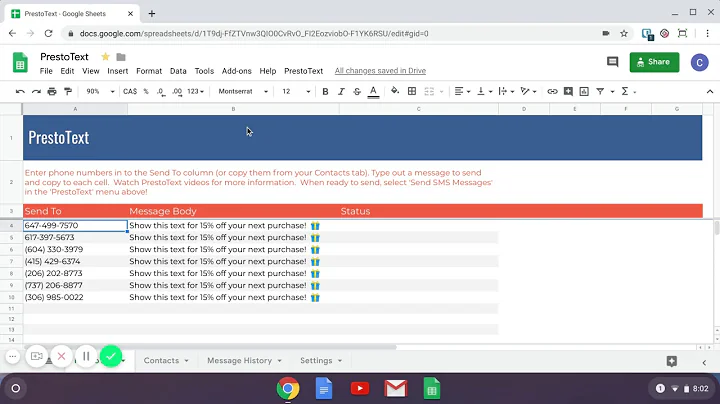Toggle strikethrough formatting
Viewport: 720px width, 404px height.
pos(357,91)
